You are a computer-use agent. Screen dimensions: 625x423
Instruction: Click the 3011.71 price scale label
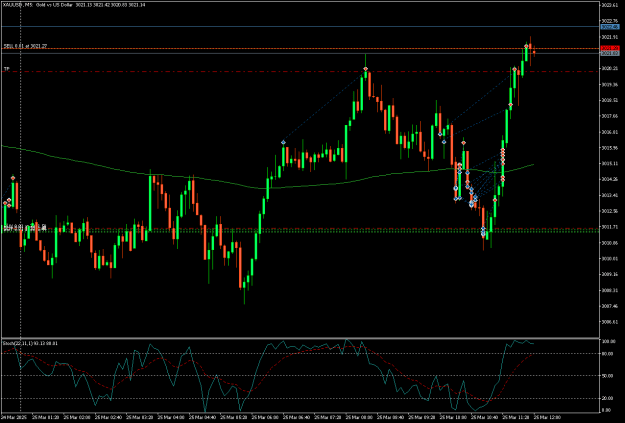[610, 227]
